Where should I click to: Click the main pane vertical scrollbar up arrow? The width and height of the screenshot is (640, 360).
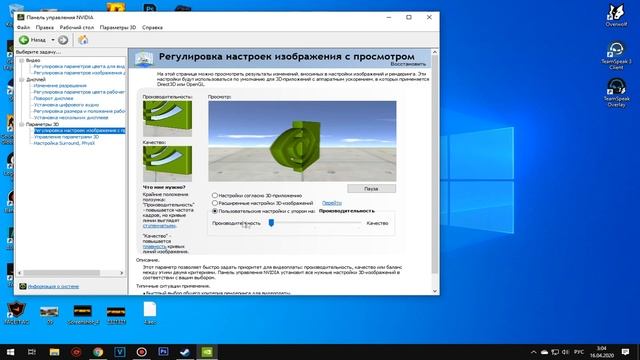[x=435, y=52]
